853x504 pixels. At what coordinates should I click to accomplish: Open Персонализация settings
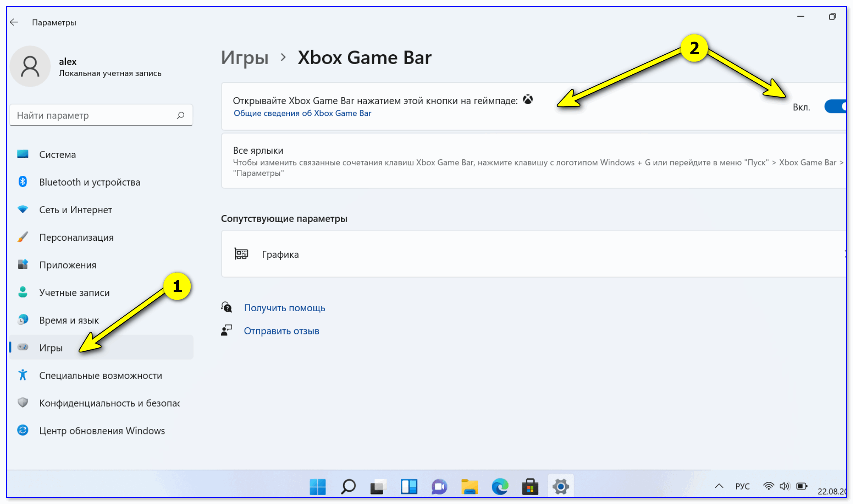click(101, 237)
